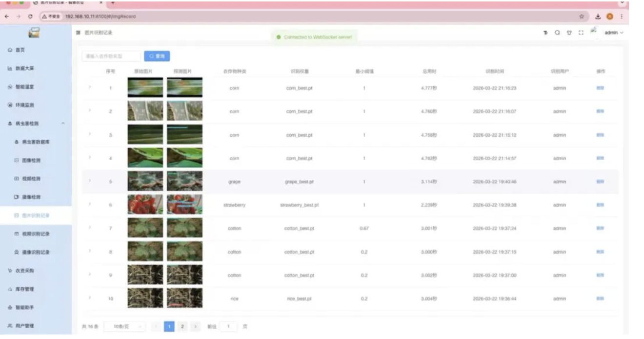Delete the row 5 grape record
Viewport: 644px width, 339px height.
pyautogui.click(x=600, y=181)
